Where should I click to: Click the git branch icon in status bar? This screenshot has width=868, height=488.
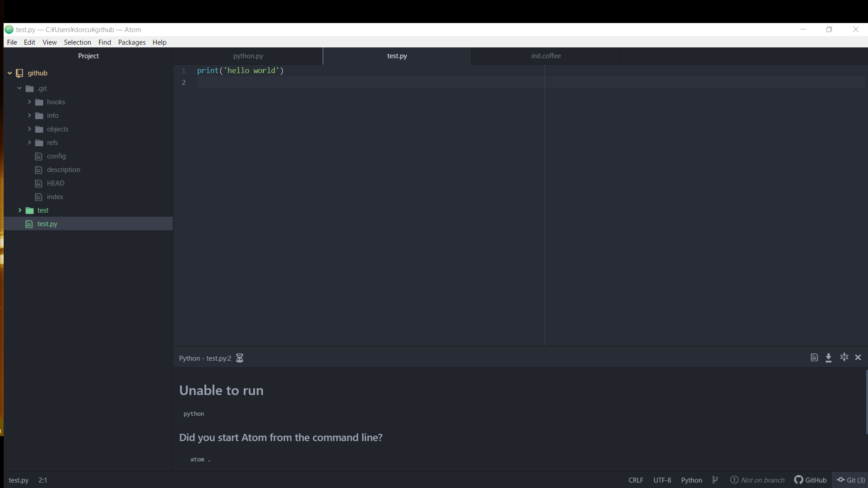[x=715, y=480]
